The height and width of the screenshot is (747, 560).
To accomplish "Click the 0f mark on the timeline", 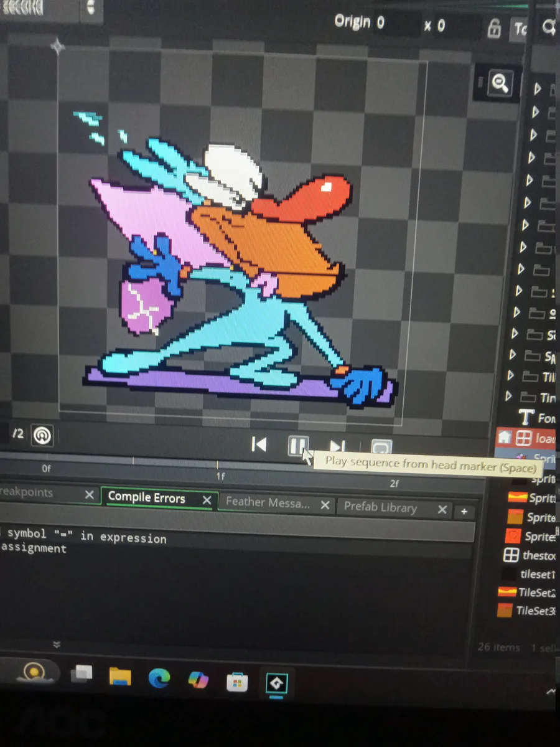I will pyautogui.click(x=46, y=469).
